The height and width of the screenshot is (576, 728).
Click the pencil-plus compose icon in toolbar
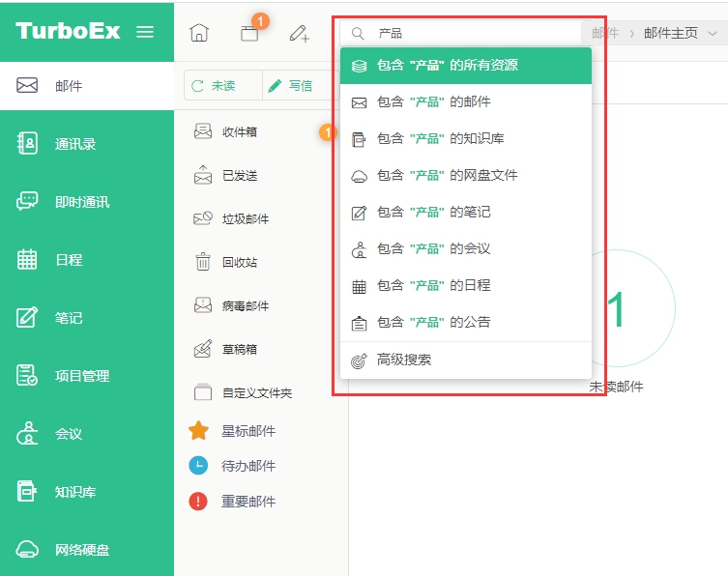click(x=299, y=33)
